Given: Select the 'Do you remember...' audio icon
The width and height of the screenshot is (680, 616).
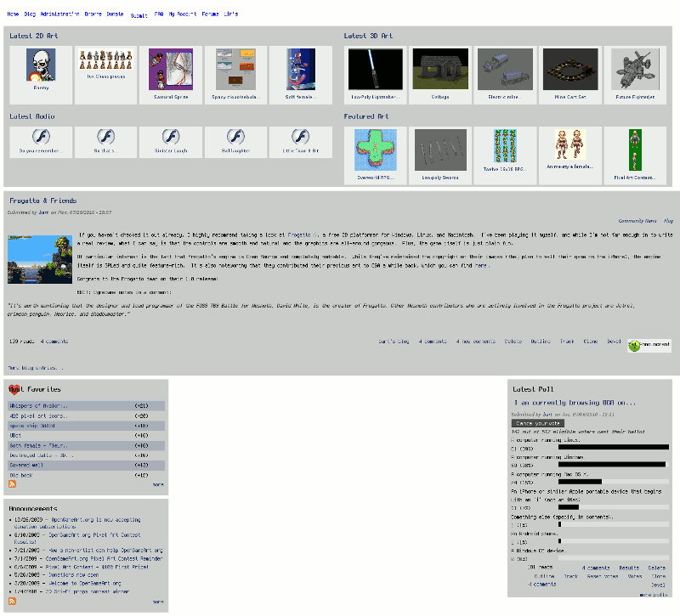Looking at the screenshot, I should (x=40, y=138).
